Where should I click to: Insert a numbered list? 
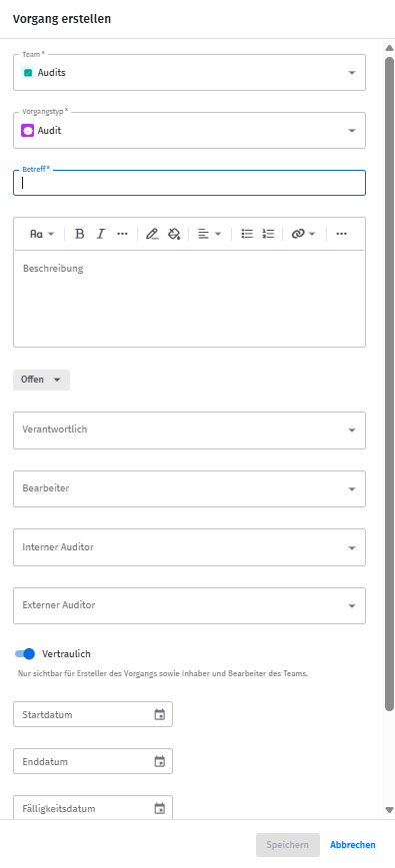tap(268, 234)
